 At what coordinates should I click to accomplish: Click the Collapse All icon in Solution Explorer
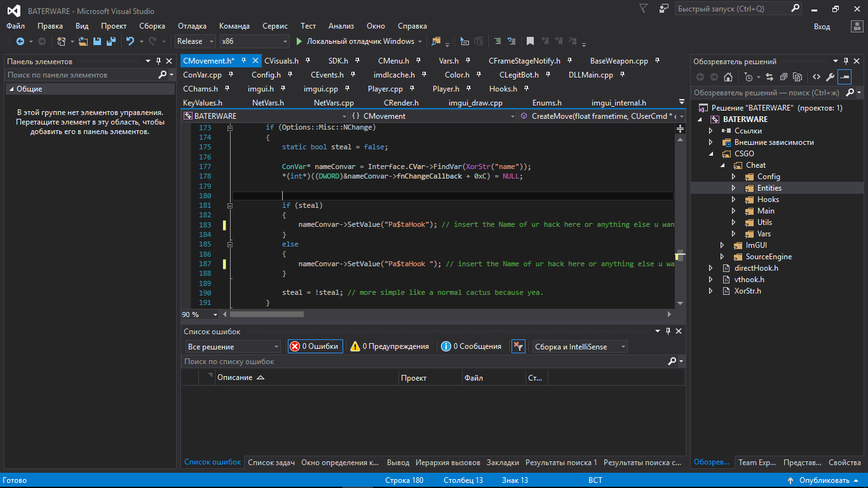(x=783, y=77)
